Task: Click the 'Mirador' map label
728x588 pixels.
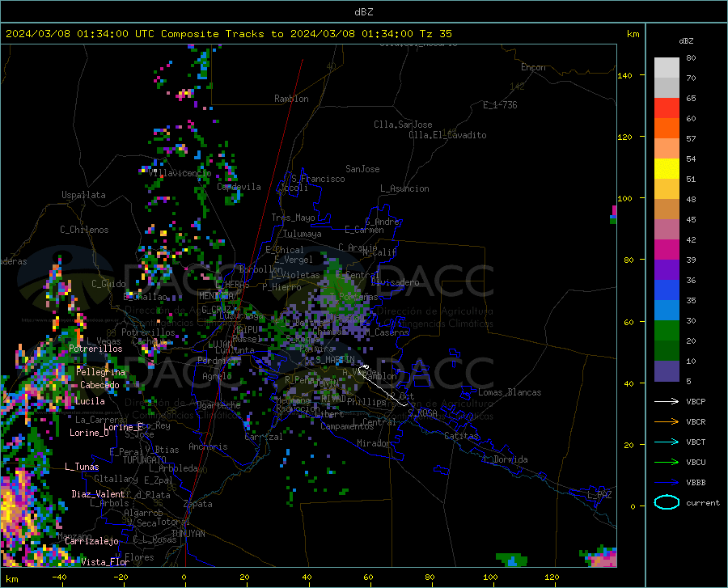Action: pos(373,443)
